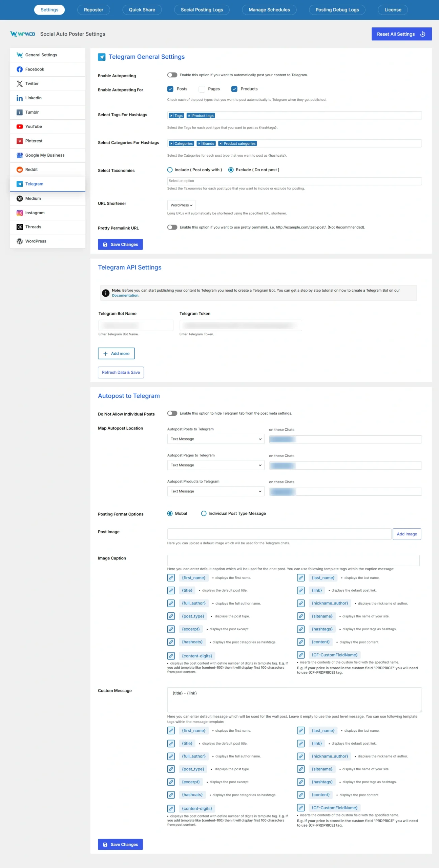Select Exclude (Do not post) radio
Screen dimensions: 439x868
(x=231, y=170)
